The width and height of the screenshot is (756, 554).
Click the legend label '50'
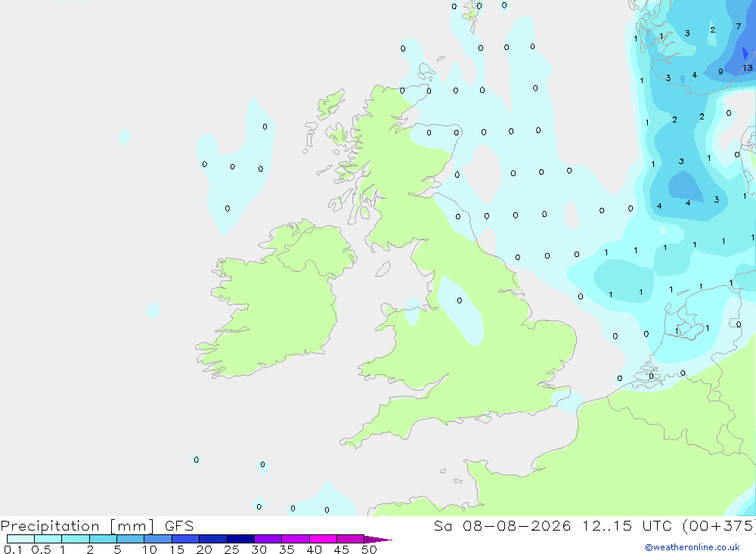pyautogui.click(x=370, y=549)
